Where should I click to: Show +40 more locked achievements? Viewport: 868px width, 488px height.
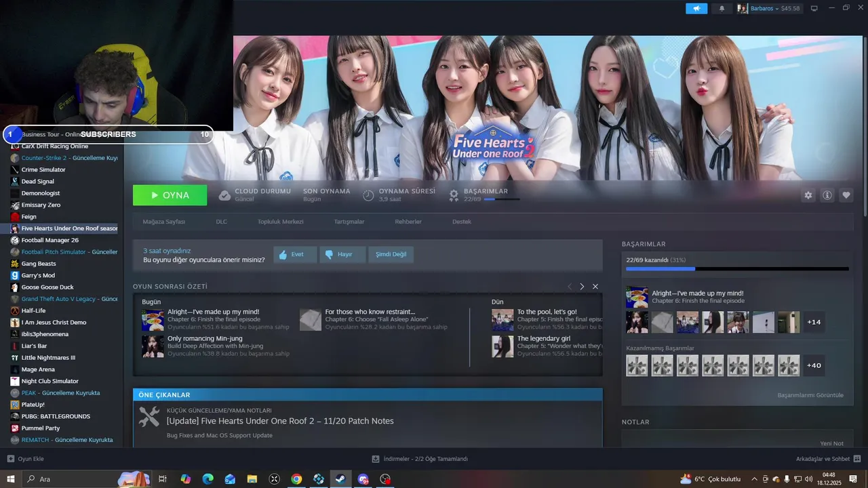pos(814,365)
